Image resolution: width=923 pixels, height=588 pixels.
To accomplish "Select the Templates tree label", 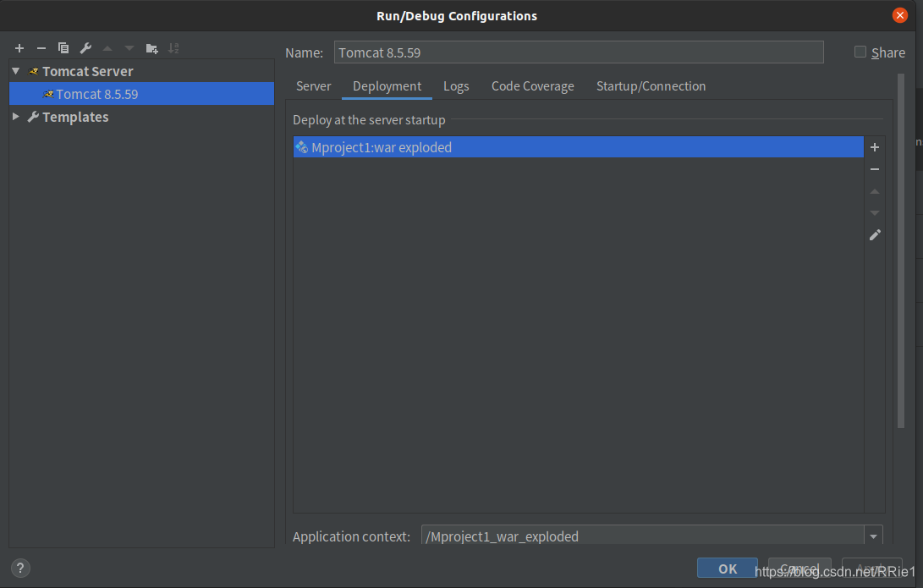I will (x=75, y=117).
